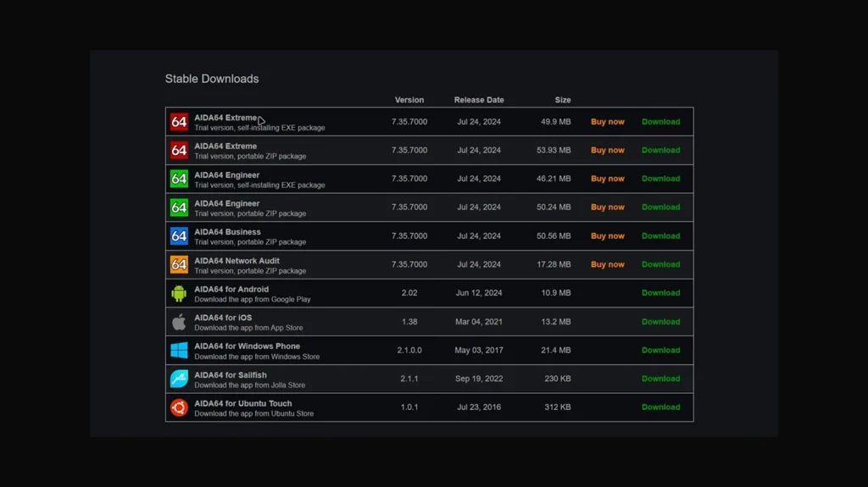Download AIDA64 Engineer portable ZIP package
The image size is (868, 487).
point(660,208)
